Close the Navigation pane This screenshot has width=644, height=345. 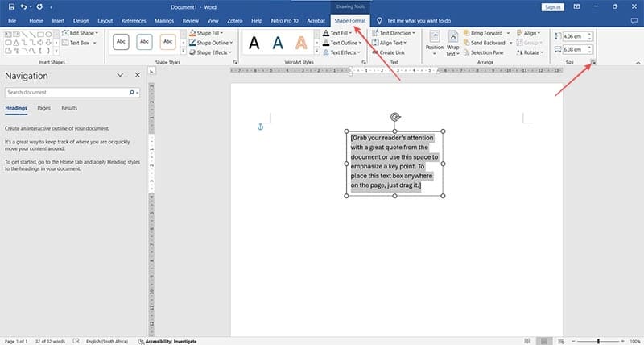point(137,75)
